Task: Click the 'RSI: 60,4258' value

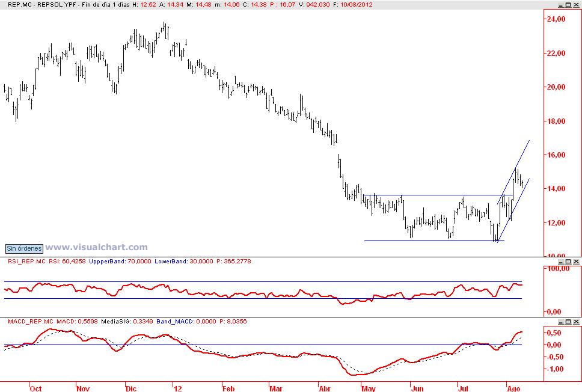Action: (67, 262)
